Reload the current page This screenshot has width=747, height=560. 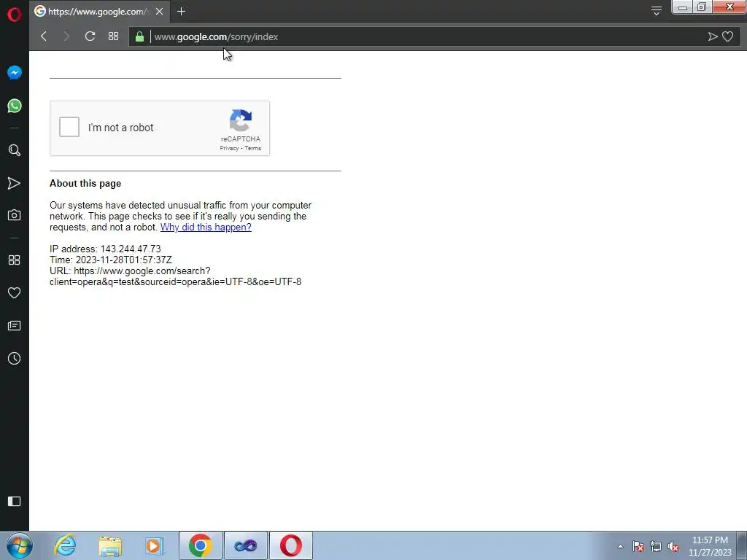[90, 36]
